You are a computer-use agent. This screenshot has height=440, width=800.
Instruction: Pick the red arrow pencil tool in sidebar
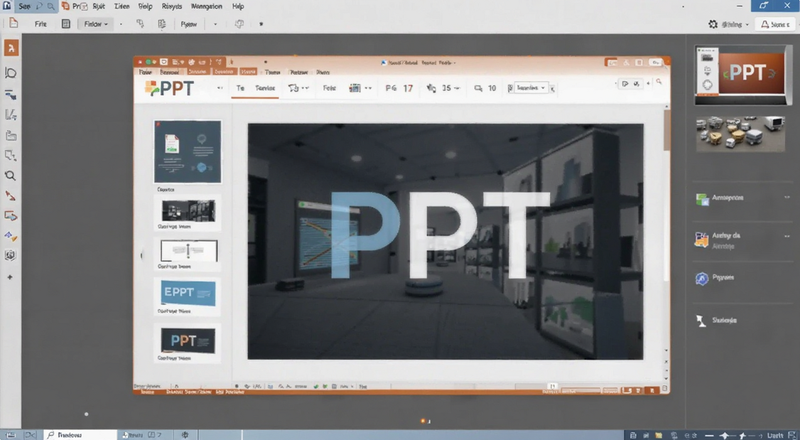(10, 196)
